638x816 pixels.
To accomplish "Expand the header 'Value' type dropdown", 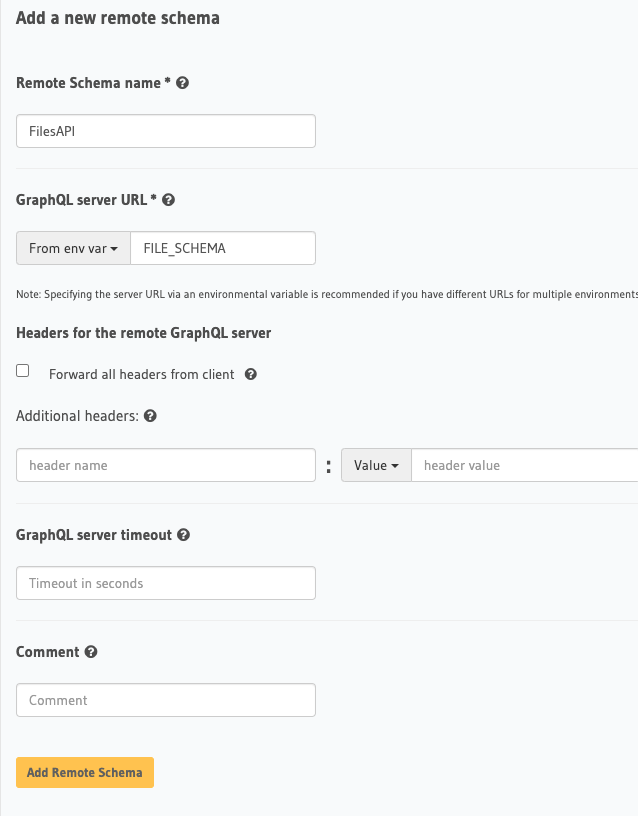I will coord(376,465).
